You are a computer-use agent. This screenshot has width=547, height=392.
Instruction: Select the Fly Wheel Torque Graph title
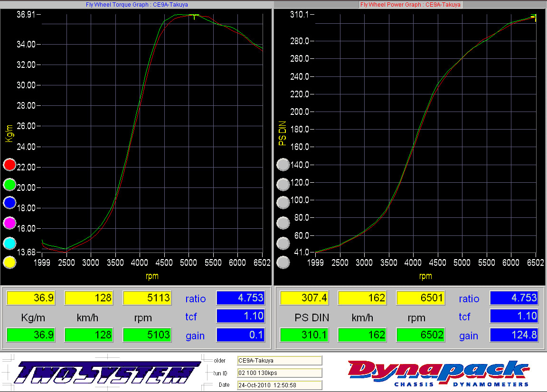click(137, 5)
